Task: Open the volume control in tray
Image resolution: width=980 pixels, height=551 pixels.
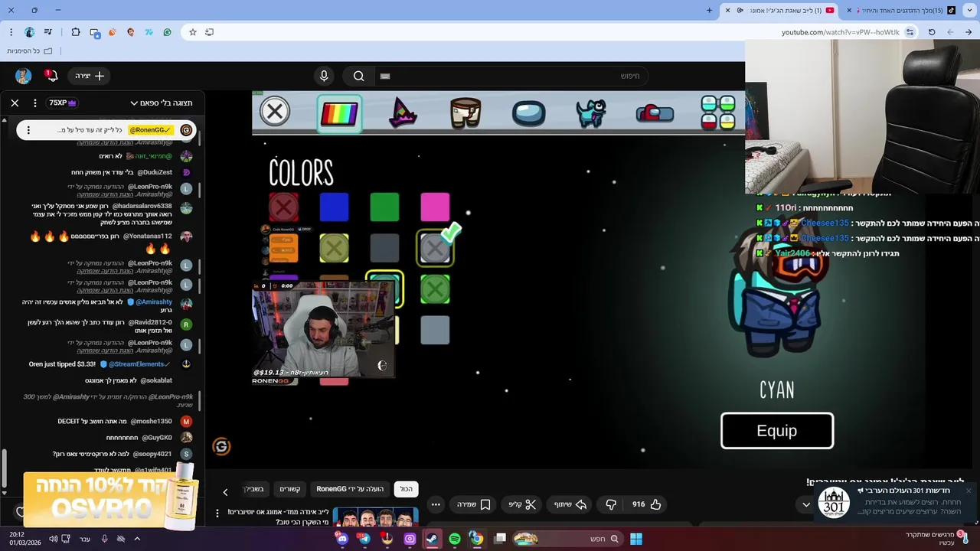Action: pyautogui.click(x=53, y=539)
